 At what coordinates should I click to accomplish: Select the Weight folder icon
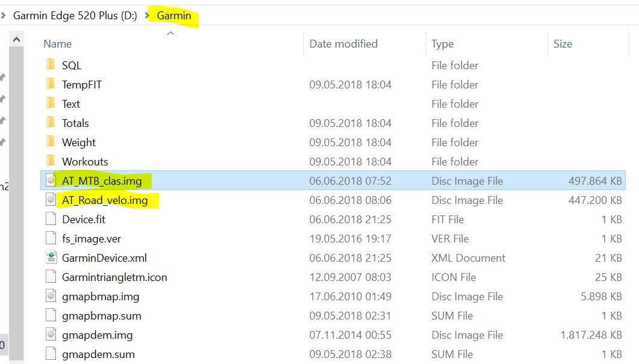pyautogui.click(x=51, y=141)
